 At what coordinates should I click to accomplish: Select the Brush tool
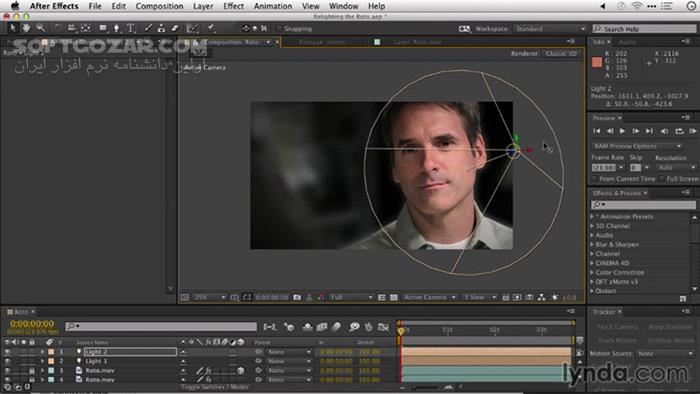tap(148, 28)
